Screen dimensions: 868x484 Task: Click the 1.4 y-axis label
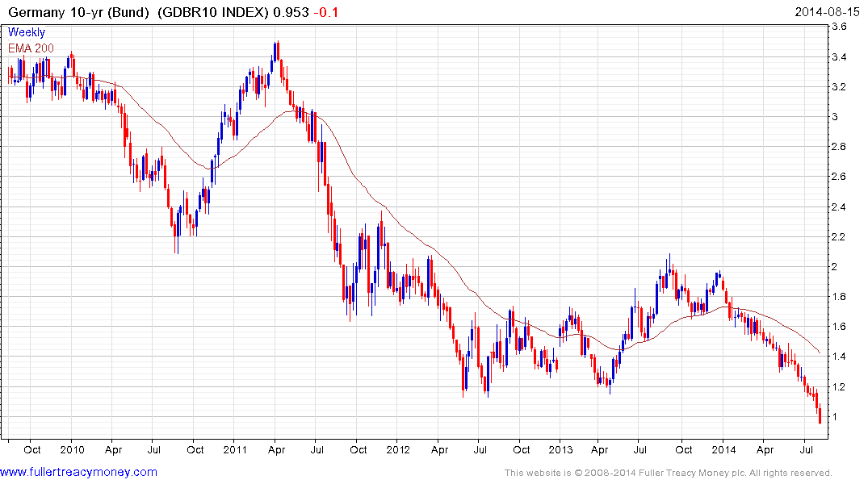[x=839, y=357]
